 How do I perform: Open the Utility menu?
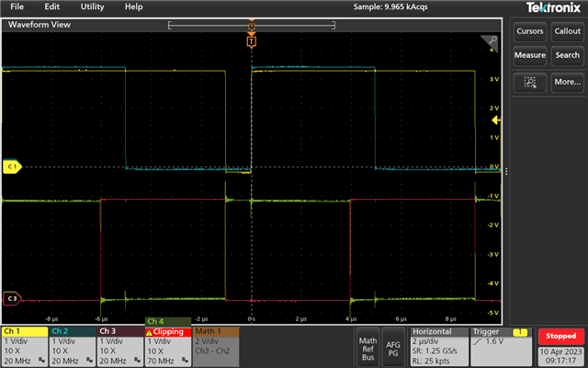pyautogui.click(x=92, y=6)
